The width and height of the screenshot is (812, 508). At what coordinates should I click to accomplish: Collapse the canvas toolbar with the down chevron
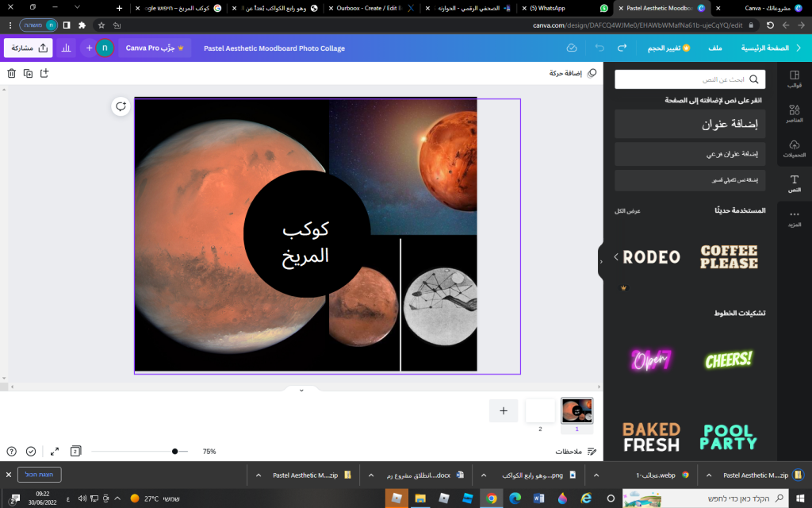[x=301, y=390]
